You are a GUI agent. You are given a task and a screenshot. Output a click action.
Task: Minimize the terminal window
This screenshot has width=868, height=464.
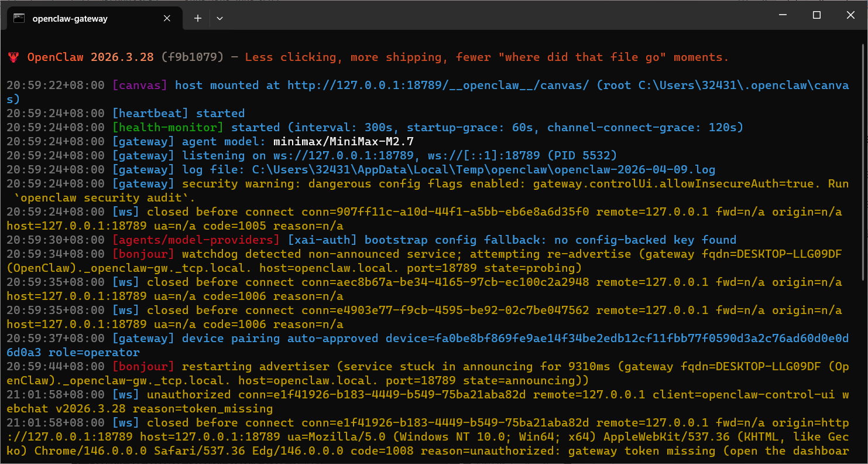click(x=783, y=15)
